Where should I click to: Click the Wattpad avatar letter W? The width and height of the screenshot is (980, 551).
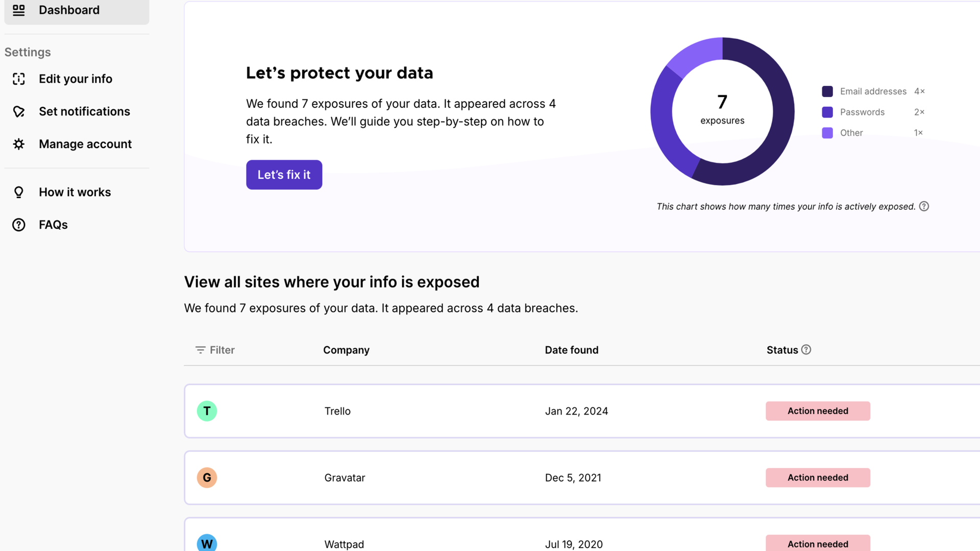coord(207,543)
